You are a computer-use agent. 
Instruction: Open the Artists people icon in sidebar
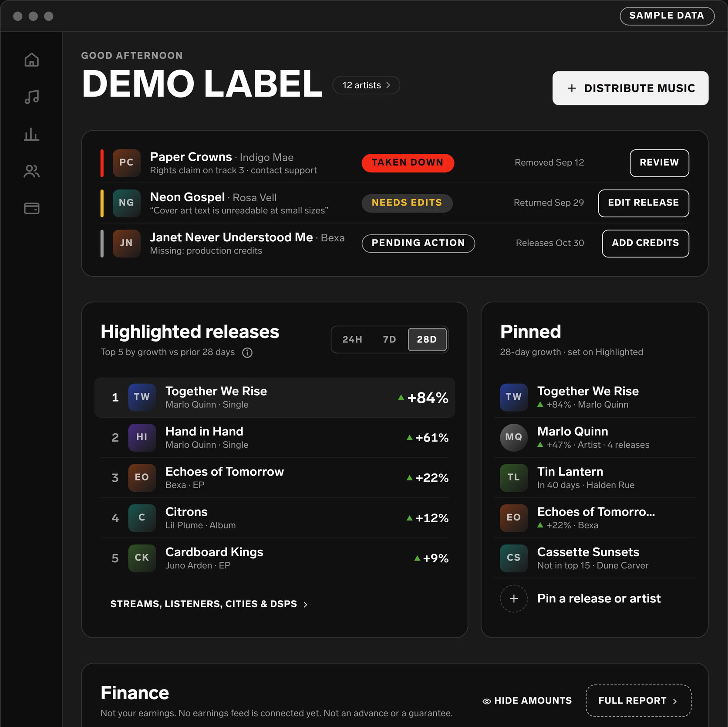click(x=31, y=172)
